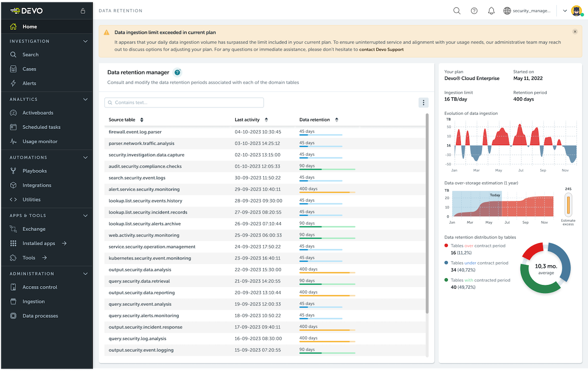The height and width of the screenshot is (371, 588).
Task: Open the three-dot options menu
Action: (423, 102)
